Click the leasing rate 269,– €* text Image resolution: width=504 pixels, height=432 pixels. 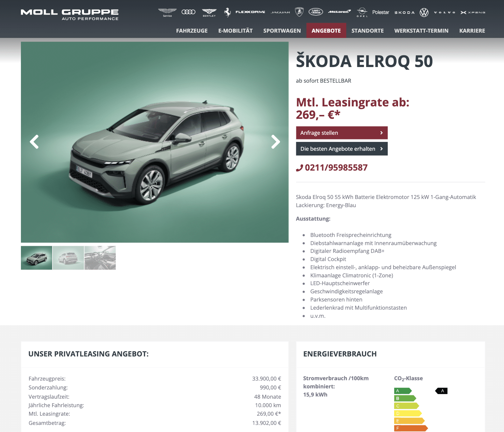click(318, 115)
